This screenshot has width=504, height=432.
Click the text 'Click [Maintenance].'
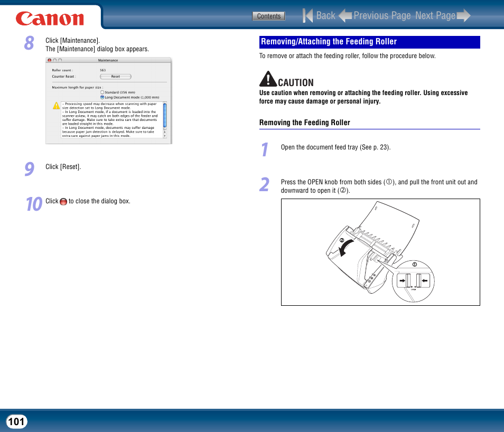(73, 41)
